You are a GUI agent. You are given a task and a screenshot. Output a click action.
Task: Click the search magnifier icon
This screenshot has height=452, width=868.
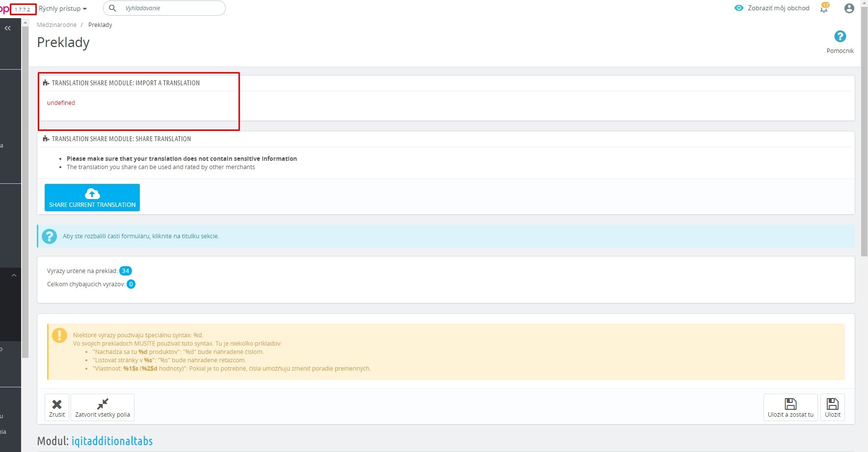tap(112, 8)
